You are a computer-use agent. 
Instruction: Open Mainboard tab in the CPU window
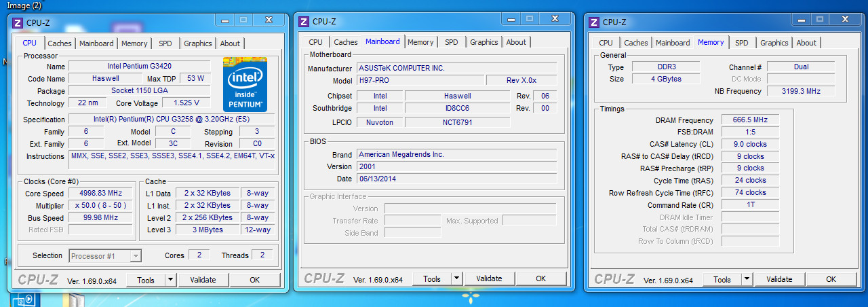point(96,43)
